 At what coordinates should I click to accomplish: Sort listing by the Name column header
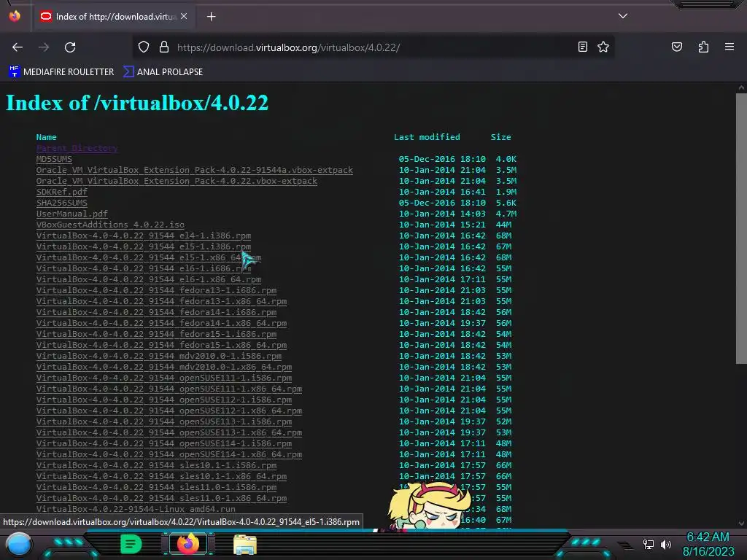point(46,137)
